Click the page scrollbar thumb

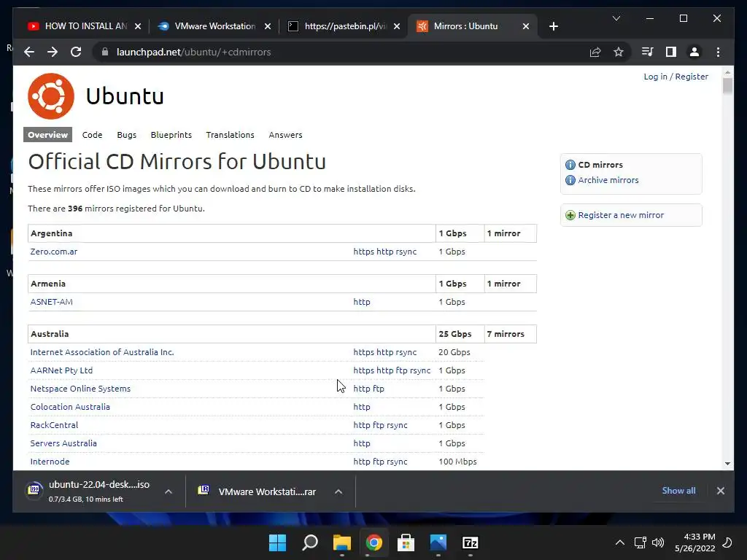click(727, 86)
